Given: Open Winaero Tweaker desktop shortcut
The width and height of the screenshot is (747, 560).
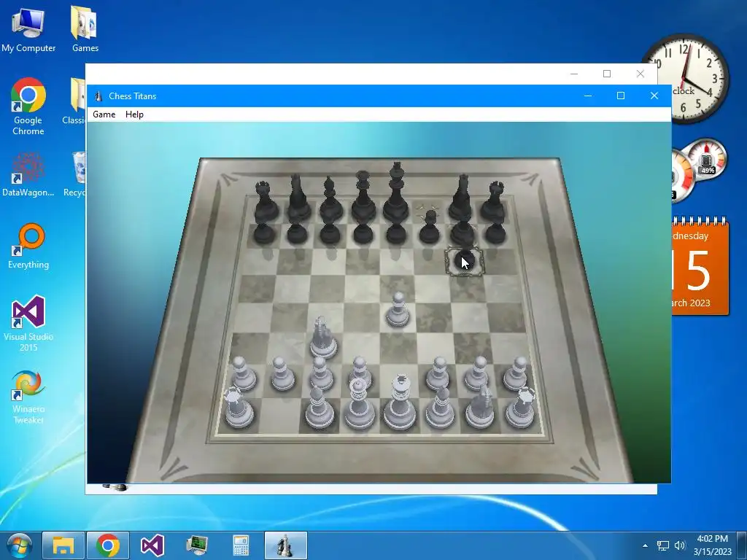Looking at the screenshot, I should coord(28,397).
